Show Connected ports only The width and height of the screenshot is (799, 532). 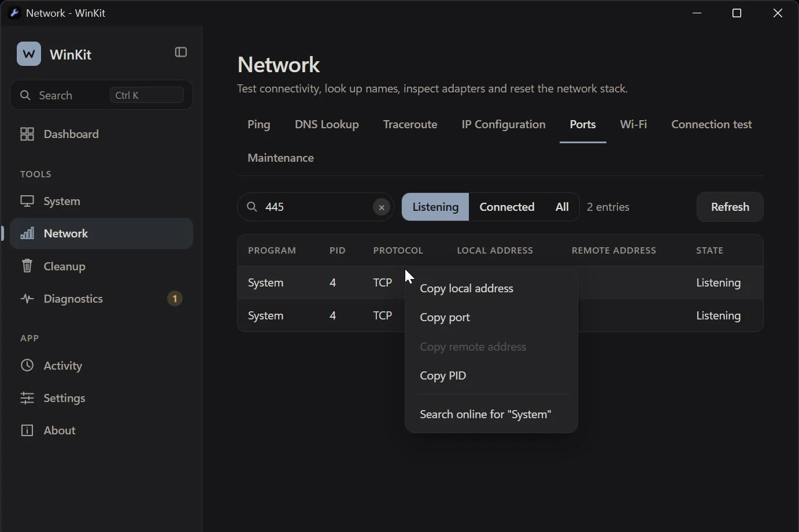tap(507, 207)
